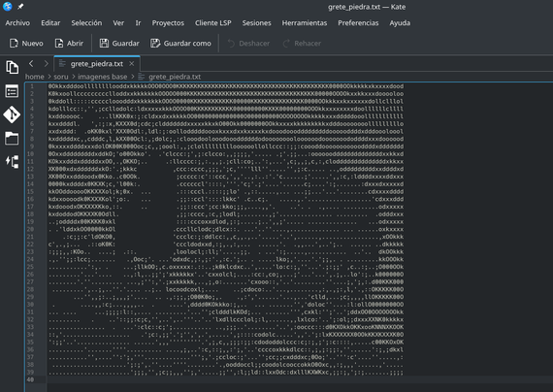Toggle the window pin icon
This screenshot has width=553, height=392.
click(x=20, y=7)
